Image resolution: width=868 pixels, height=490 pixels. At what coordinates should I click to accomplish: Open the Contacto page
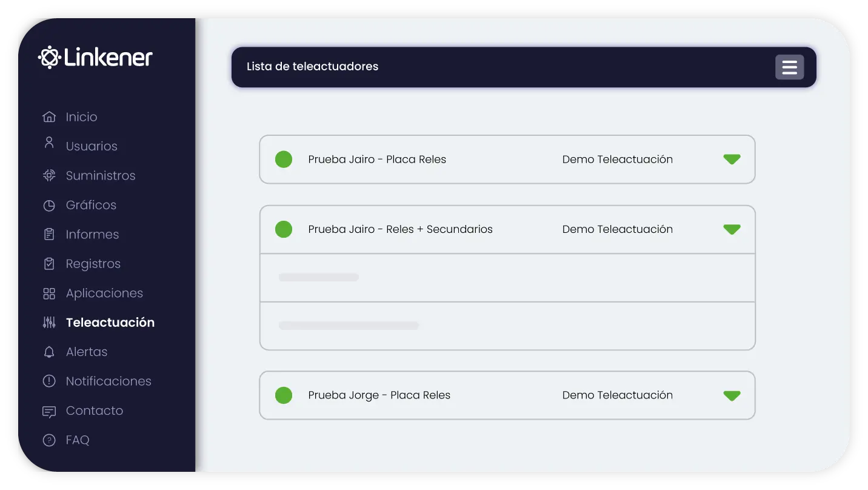click(x=95, y=411)
